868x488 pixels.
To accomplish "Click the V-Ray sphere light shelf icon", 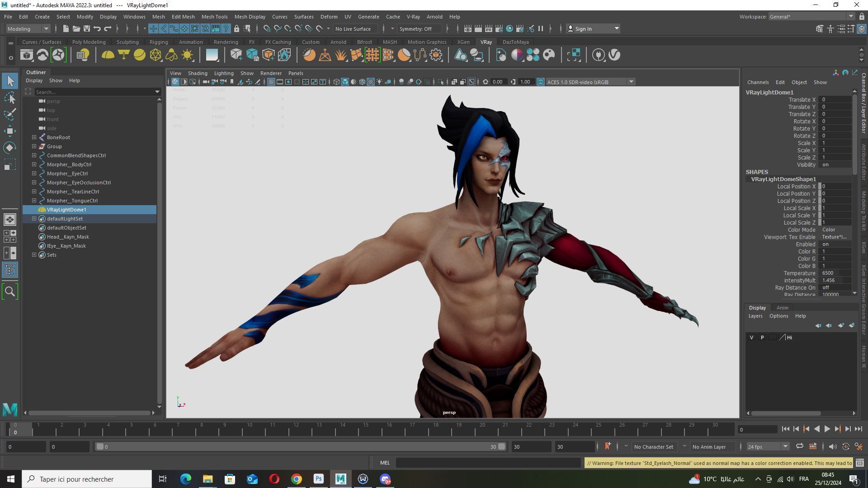I will click(140, 55).
